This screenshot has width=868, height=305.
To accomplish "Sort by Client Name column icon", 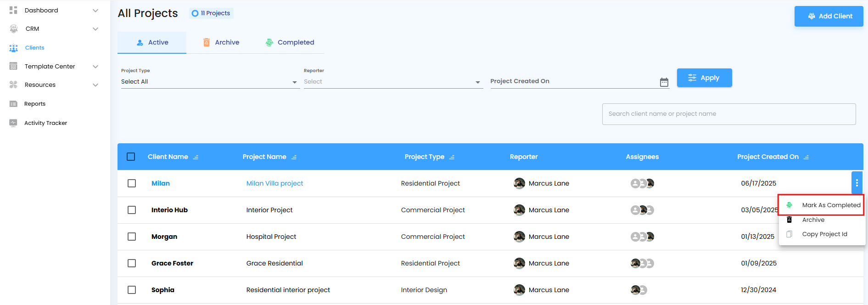I will (x=196, y=157).
